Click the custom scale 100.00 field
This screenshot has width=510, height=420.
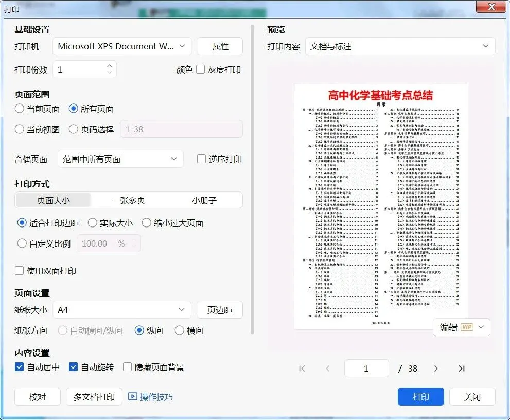[109, 243]
